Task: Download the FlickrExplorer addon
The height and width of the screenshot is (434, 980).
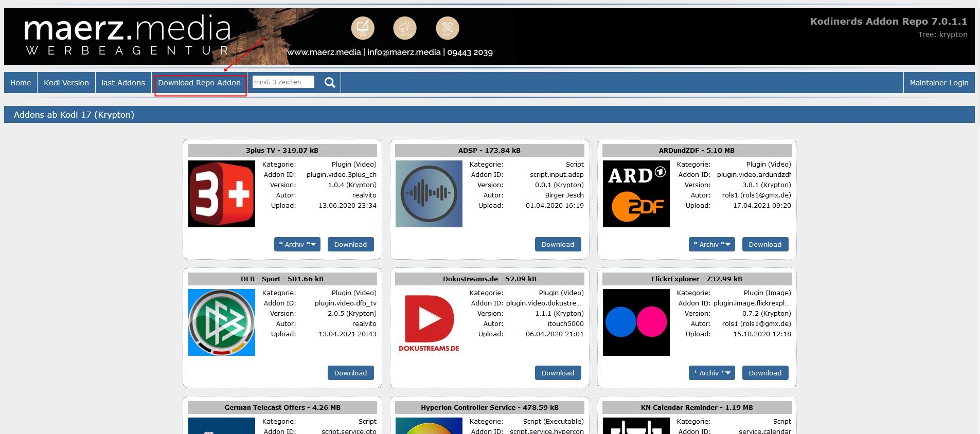Action: tap(765, 373)
